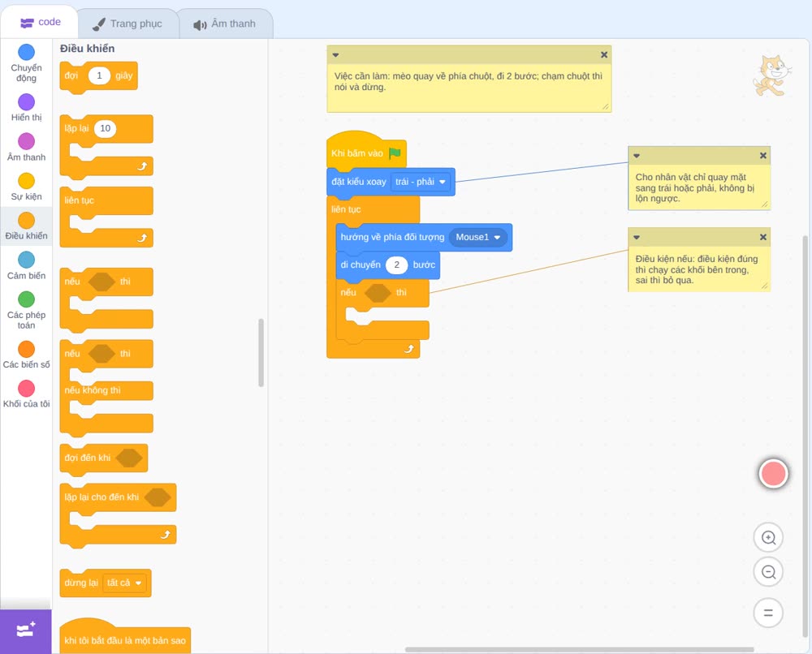Collapse the rotation style comment

coord(637,155)
